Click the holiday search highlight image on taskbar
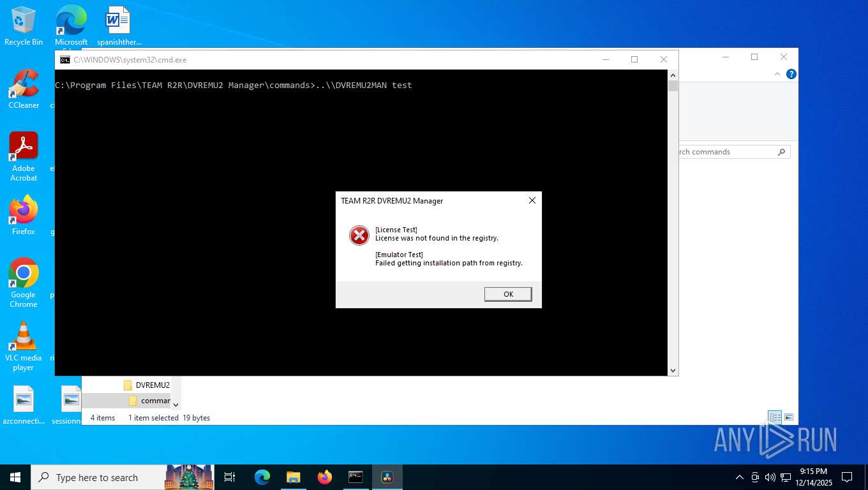Viewport: 868px width, 490px height. click(189, 477)
